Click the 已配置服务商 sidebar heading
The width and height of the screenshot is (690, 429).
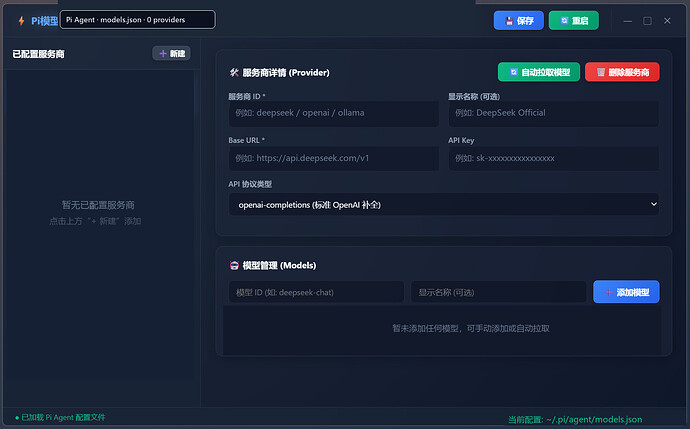tap(38, 54)
